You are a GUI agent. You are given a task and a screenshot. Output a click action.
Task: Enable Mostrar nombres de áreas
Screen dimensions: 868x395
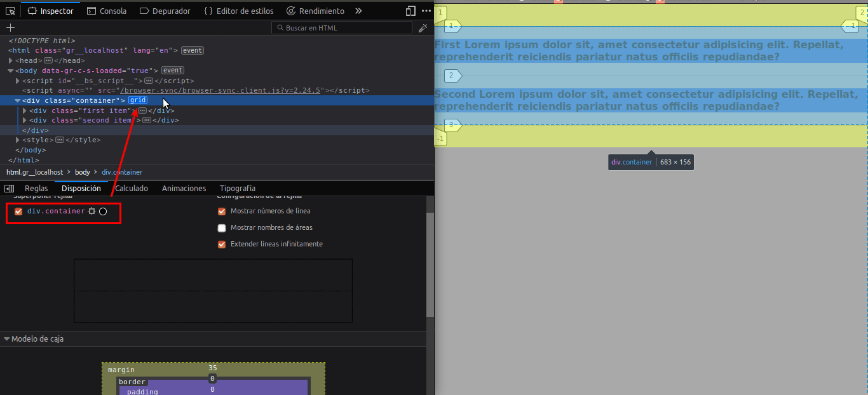222,228
